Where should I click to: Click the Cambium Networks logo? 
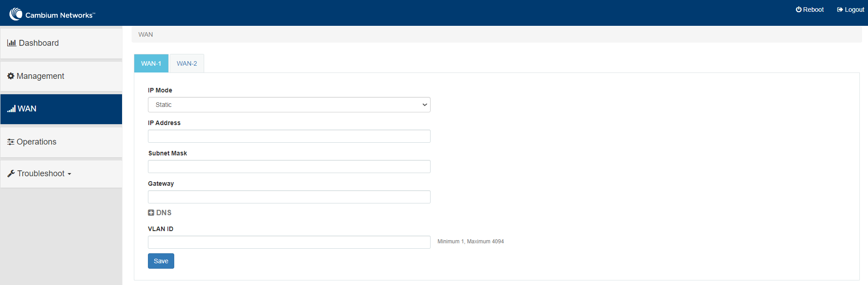tap(52, 14)
